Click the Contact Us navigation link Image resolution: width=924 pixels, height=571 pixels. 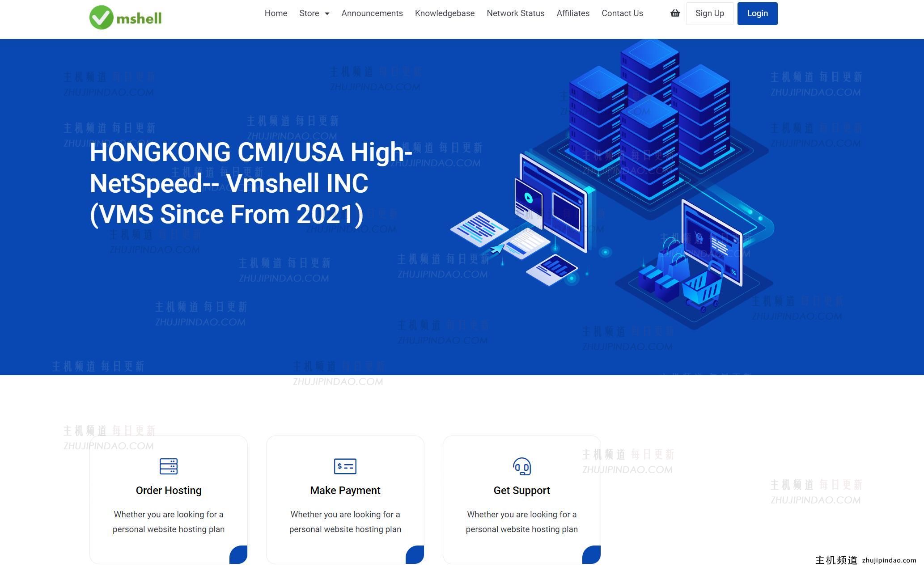pos(622,13)
